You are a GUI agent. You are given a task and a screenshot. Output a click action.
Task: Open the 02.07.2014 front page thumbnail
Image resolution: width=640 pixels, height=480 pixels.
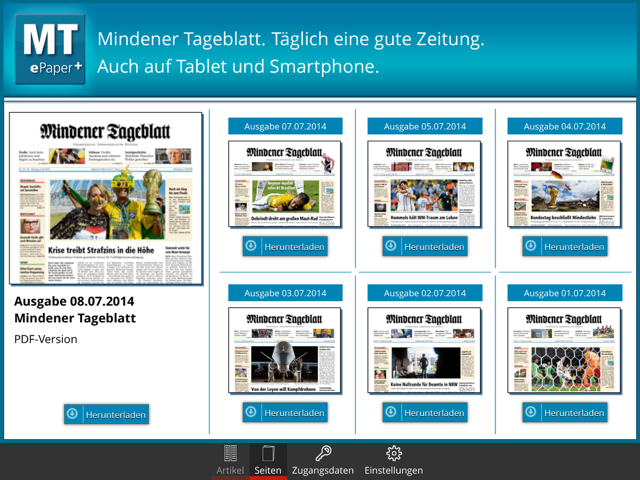[424, 350]
